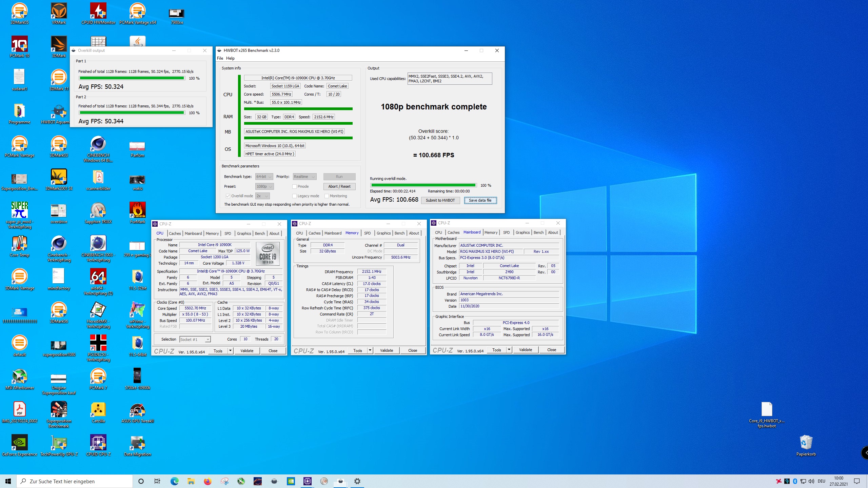Screen dimensions: 868x488
Task: Open the GeForce Experience desktop icon
Action: coord(20,445)
